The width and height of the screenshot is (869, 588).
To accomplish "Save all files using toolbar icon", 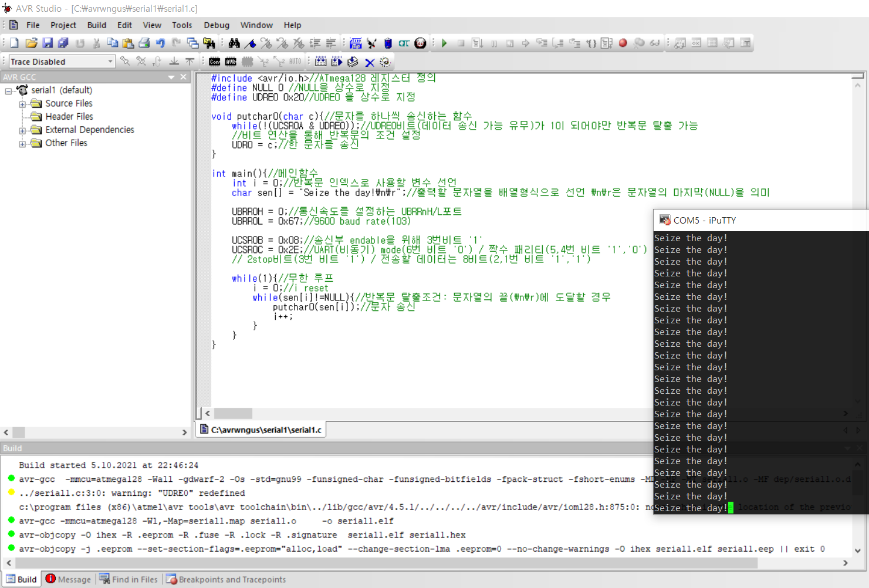I will pyautogui.click(x=63, y=43).
